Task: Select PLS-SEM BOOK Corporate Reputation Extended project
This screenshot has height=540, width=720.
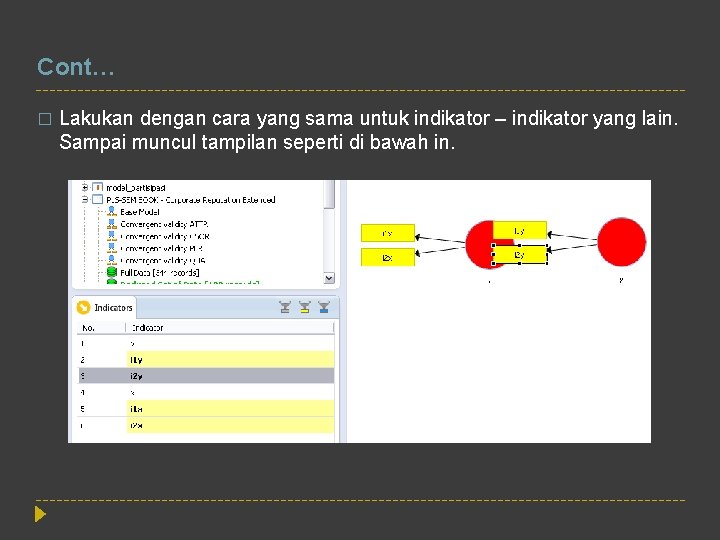Action: pyautogui.click(x=191, y=200)
